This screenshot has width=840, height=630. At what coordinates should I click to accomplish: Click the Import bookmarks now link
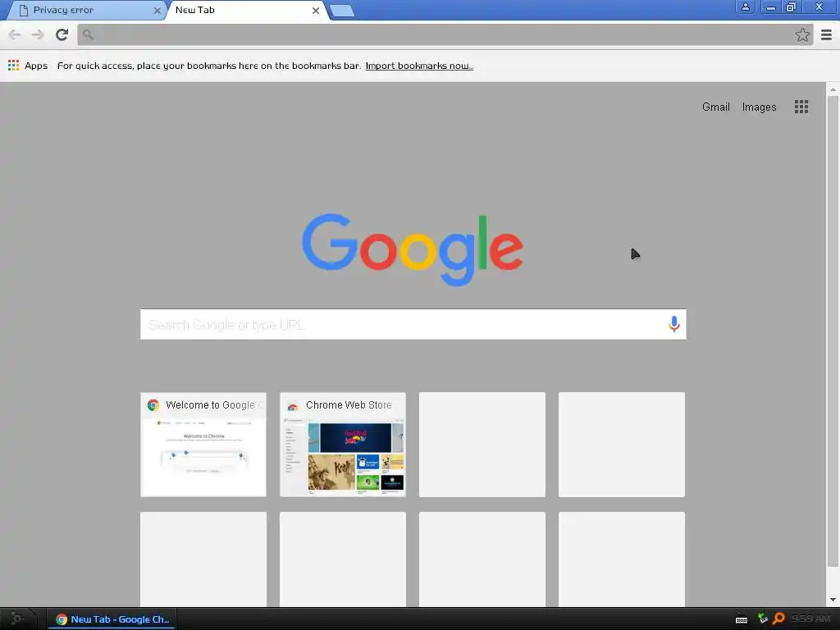(419, 66)
